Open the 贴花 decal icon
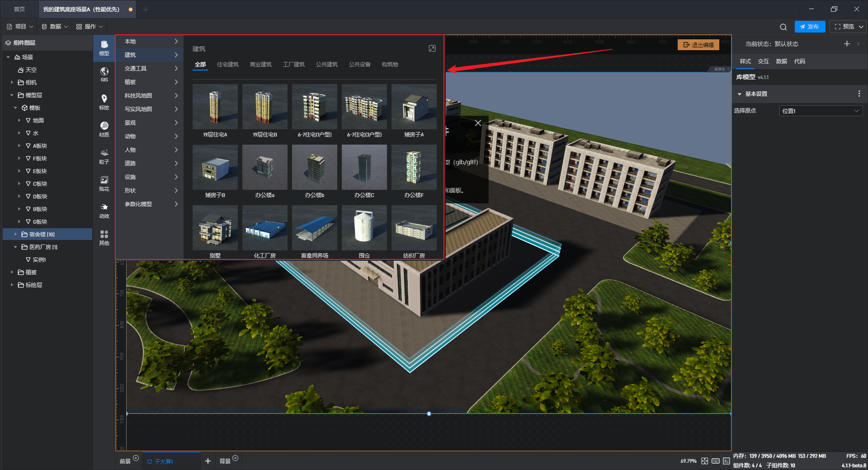The height and width of the screenshot is (470, 868). point(104,183)
